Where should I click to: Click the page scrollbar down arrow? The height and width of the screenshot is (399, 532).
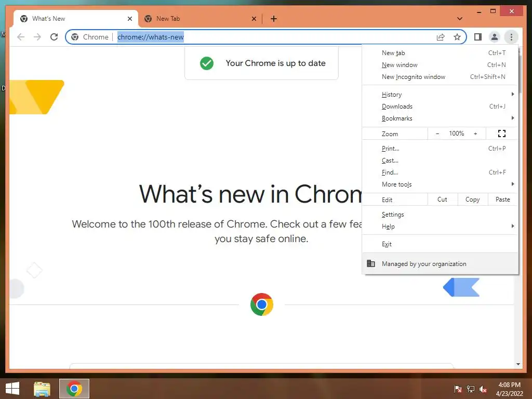pyautogui.click(x=518, y=364)
